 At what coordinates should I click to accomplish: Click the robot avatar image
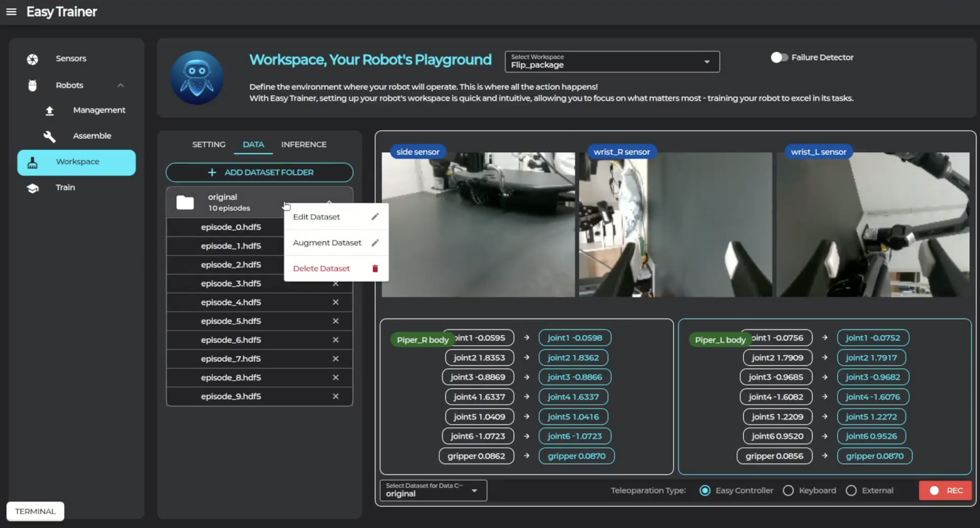pos(197,77)
